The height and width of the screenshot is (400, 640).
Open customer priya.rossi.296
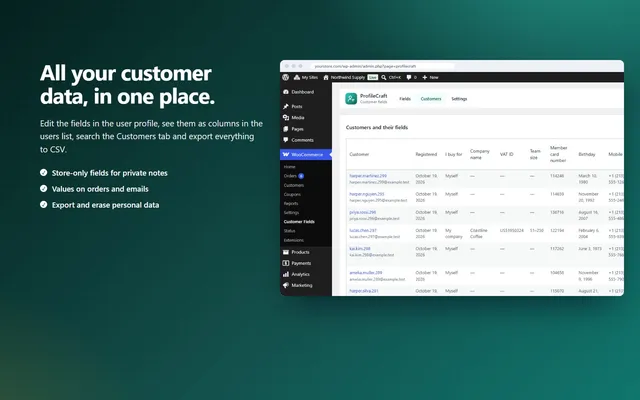362,212
